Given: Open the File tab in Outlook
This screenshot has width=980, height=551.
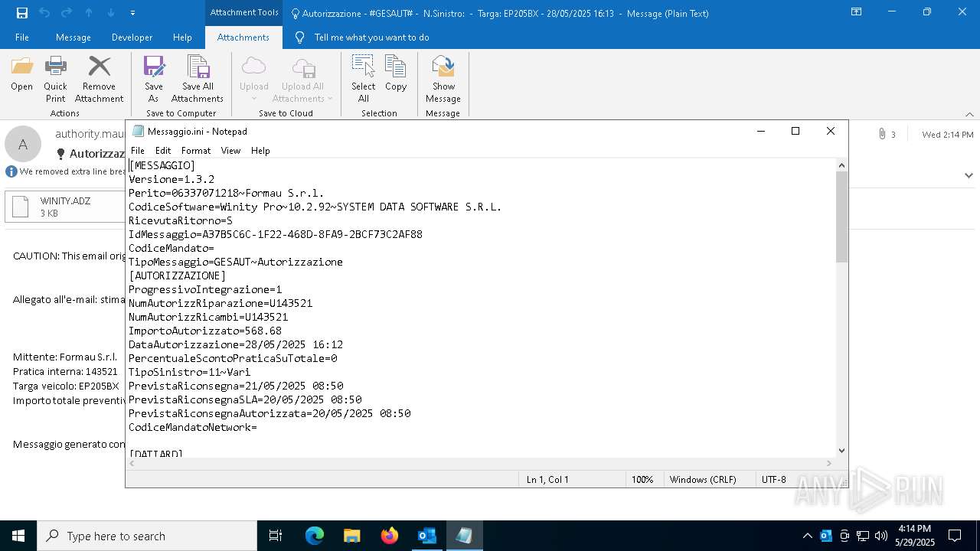Looking at the screenshot, I should [22, 37].
